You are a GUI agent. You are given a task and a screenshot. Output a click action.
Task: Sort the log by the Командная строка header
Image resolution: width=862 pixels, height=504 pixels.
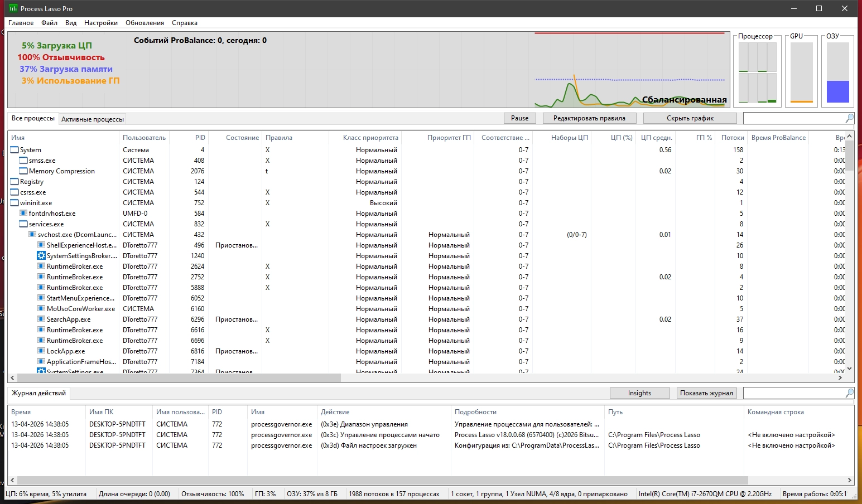798,412
